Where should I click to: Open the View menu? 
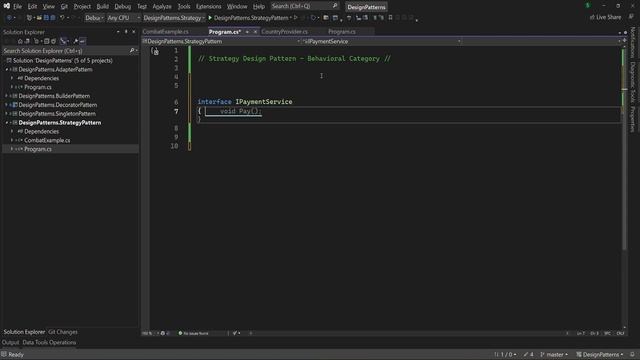click(x=49, y=7)
